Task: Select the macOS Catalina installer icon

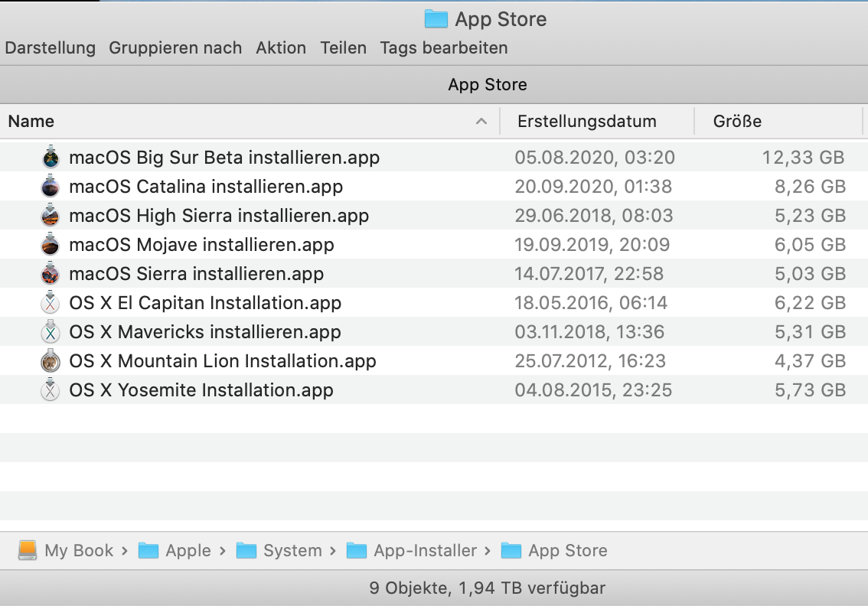Action: (51, 187)
